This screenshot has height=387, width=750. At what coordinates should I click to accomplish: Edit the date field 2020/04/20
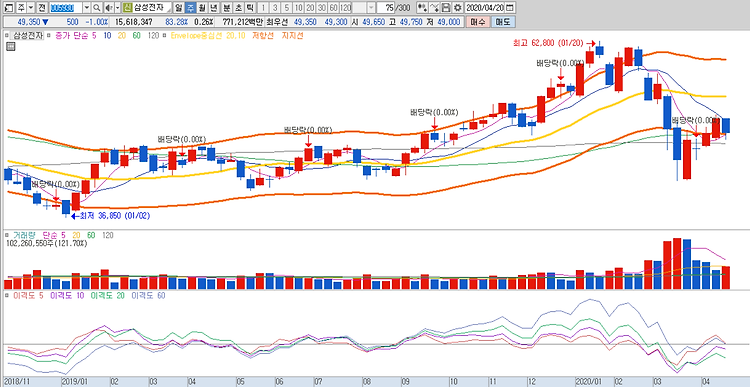click(485, 8)
